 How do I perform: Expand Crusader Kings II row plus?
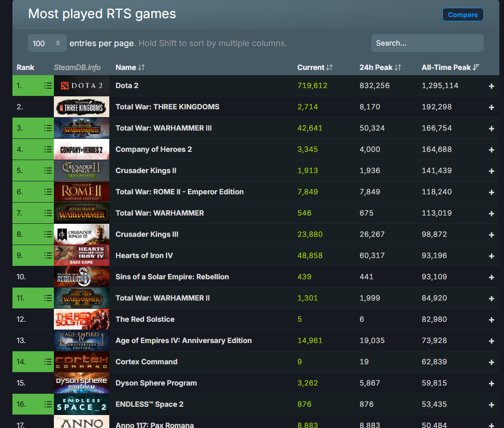491,171
